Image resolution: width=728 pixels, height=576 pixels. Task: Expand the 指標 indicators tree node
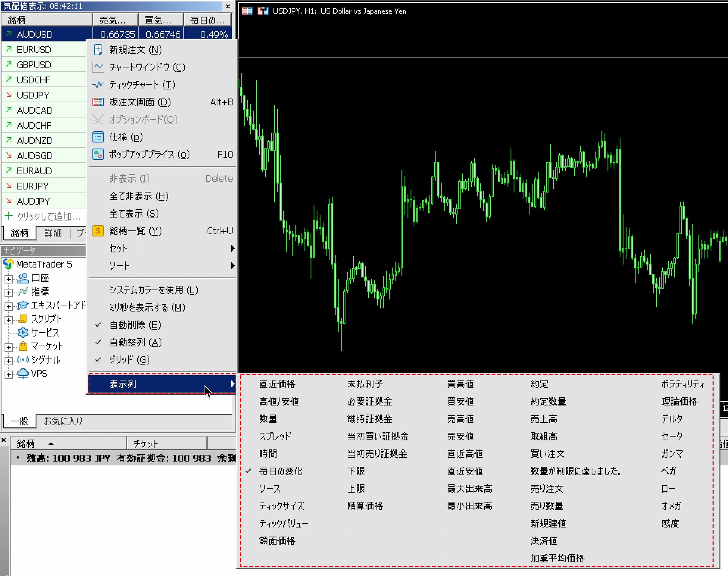click(8, 293)
